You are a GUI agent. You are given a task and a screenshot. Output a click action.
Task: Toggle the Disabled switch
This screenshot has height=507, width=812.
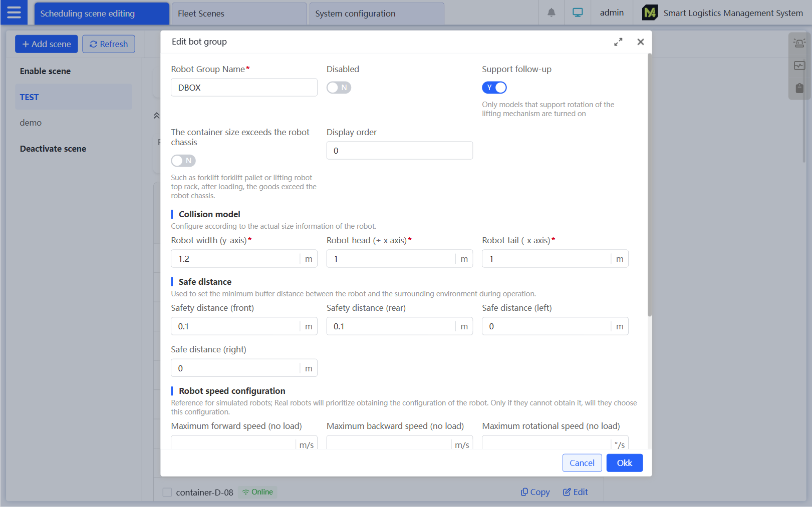point(339,88)
